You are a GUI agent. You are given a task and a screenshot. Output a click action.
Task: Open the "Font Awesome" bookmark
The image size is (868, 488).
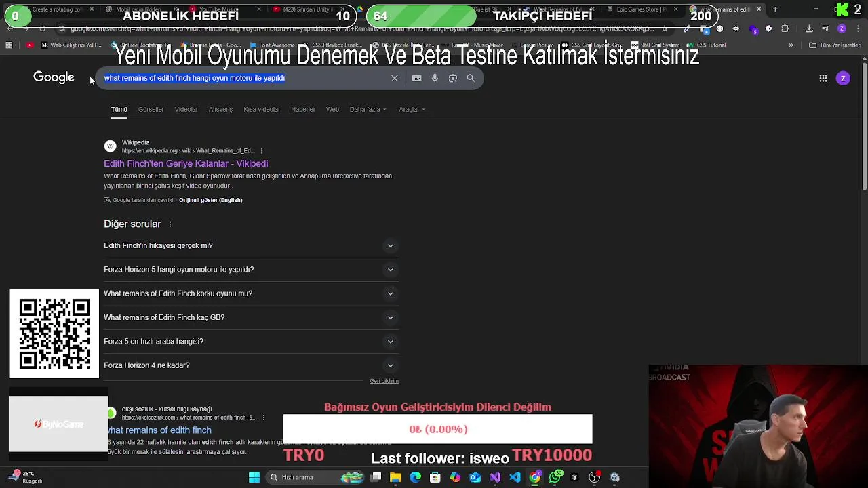click(x=271, y=45)
